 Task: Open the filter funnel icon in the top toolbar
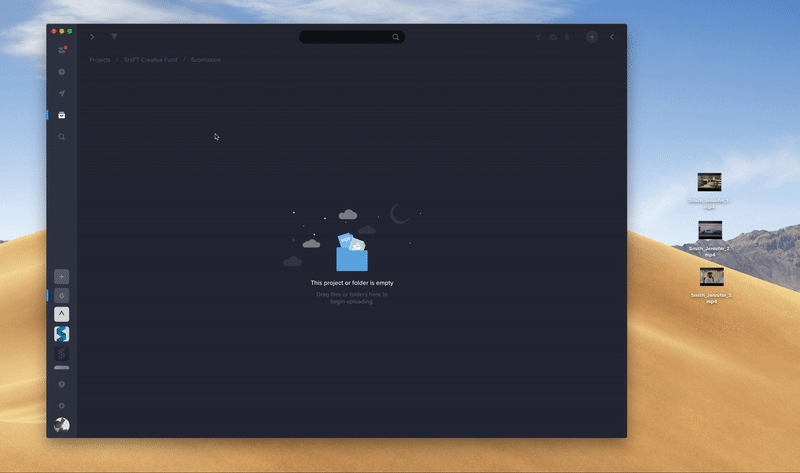(x=114, y=37)
